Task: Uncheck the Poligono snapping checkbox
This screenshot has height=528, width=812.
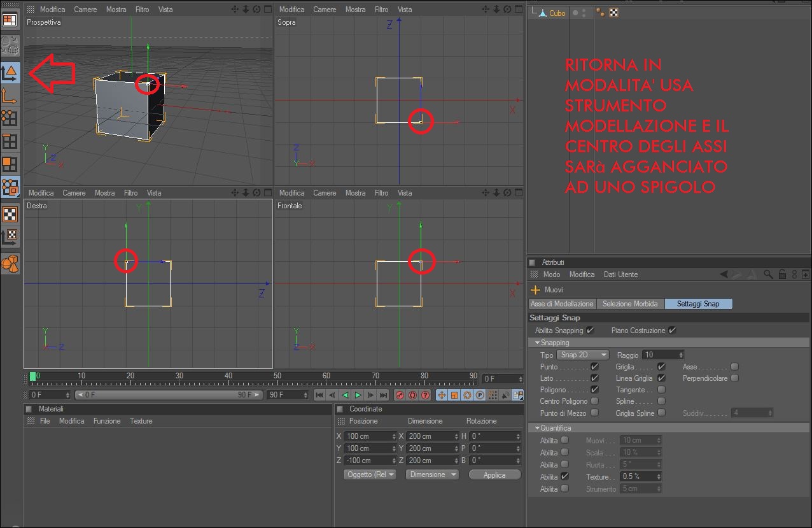Action: (x=594, y=390)
